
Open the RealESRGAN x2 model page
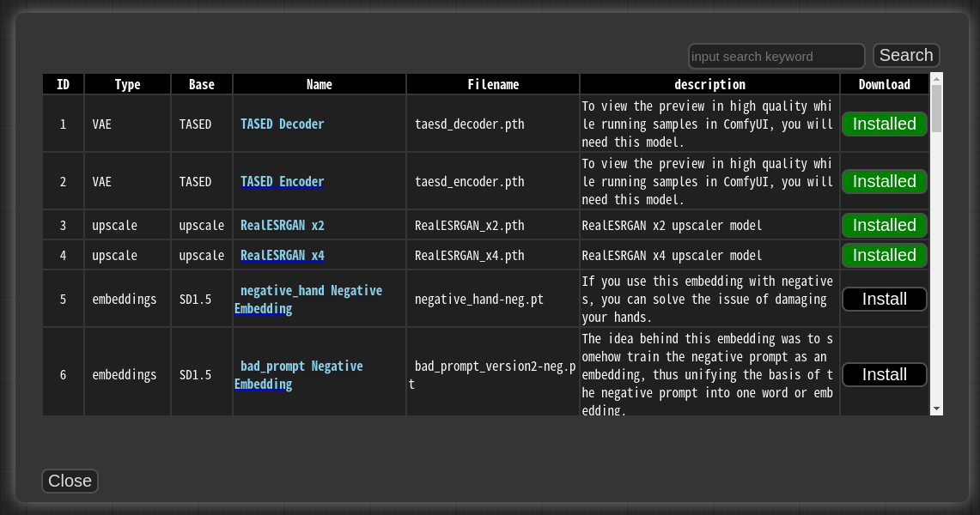(283, 225)
